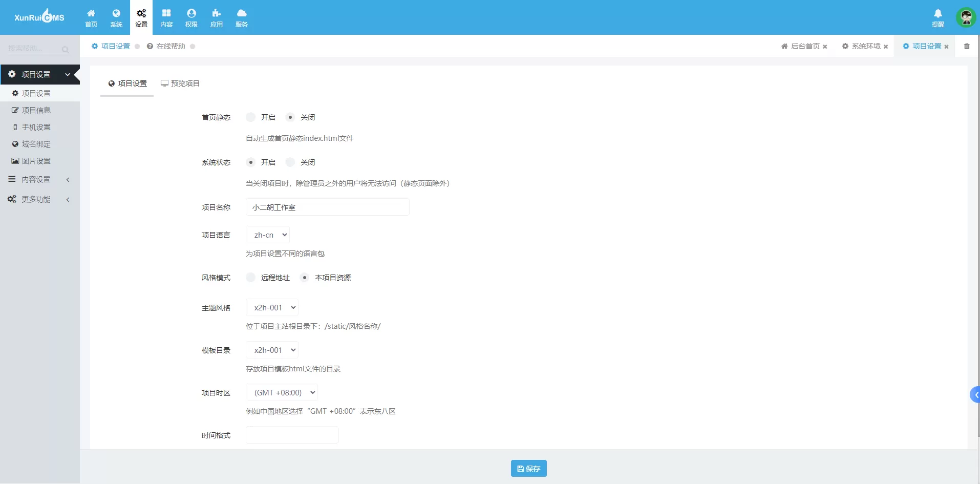Open 手机设置 in the left sidebar
The height and width of the screenshot is (484, 980).
[x=36, y=127]
